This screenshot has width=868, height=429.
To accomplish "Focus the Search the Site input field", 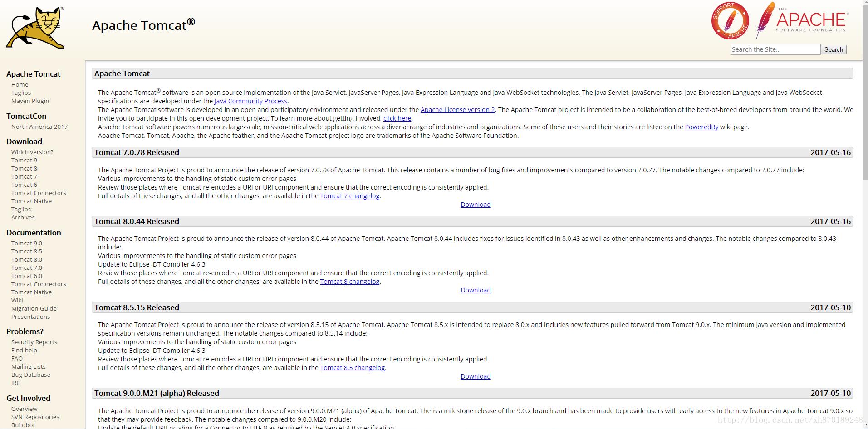I will [775, 49].
